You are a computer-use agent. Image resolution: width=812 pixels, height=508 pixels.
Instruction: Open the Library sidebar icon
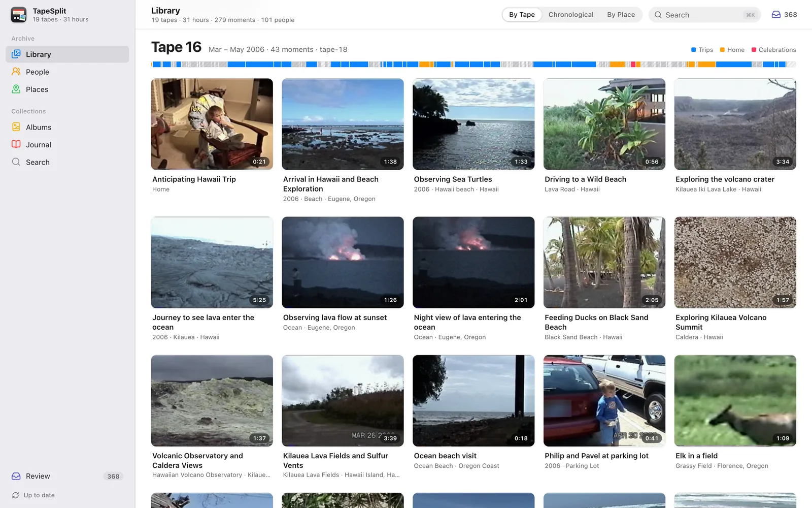pos(16,54)
